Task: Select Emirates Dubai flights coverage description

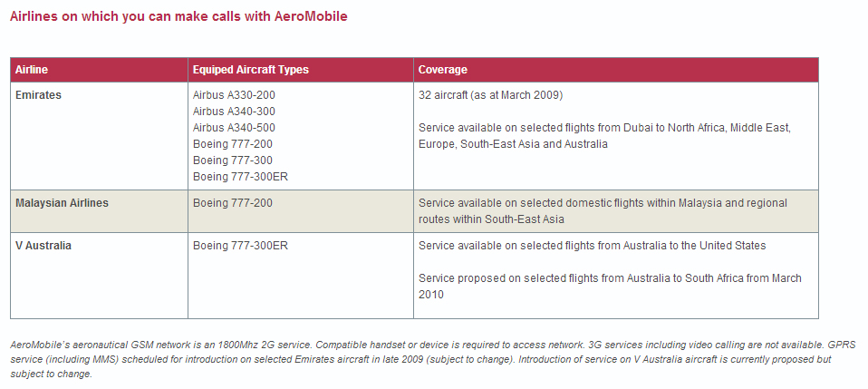Action: pyautogui.click(x=604, y=136)
